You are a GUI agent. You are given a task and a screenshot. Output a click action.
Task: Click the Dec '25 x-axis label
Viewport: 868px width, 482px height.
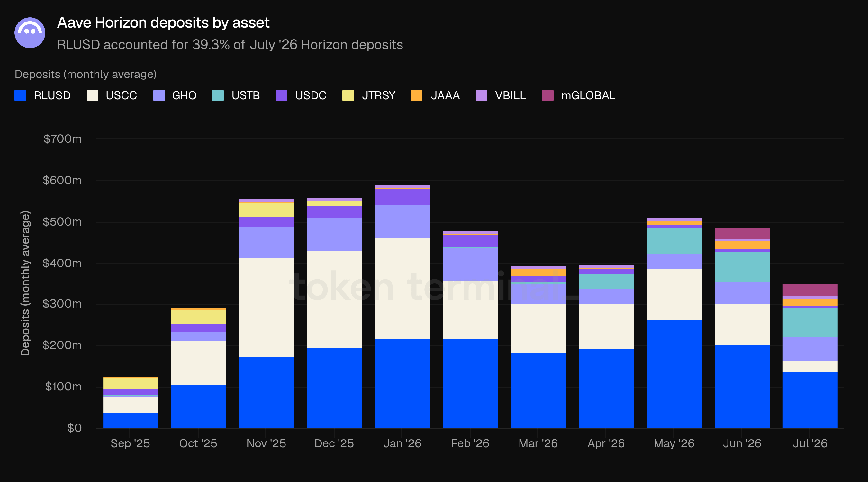point(334,443)
